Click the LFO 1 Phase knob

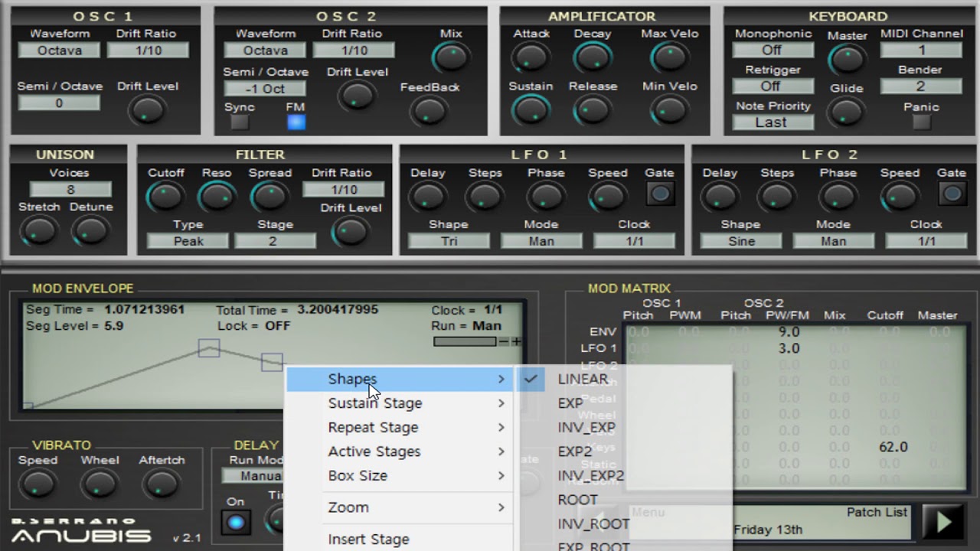pos(545,197)
